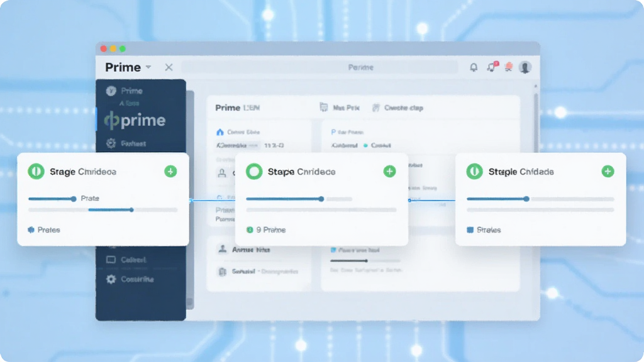The width and height of the screenshot is (644, 362).
Task: Open the alerts icon with red badge
Action: [x=492, y=67]
